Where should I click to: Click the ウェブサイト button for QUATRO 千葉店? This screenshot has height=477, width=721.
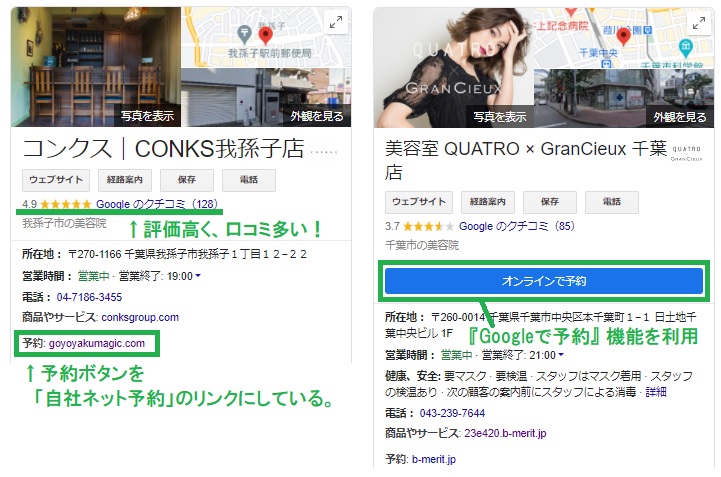pos(419,202)
